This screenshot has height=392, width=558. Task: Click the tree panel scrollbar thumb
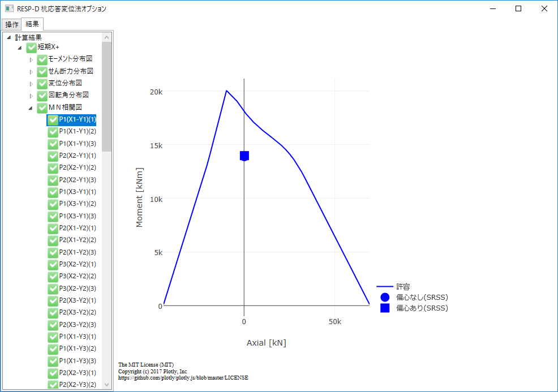pyautogui.click(x=107, y=97)
